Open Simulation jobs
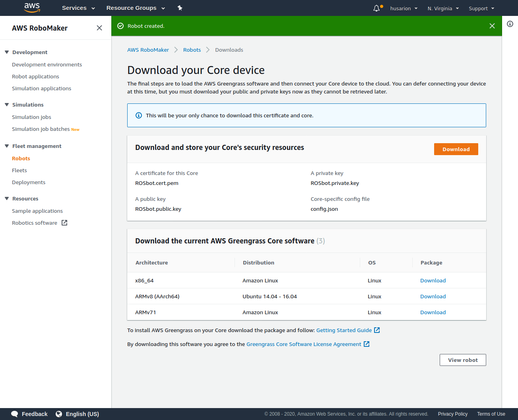The image size is (518, 420). point(31,117)
